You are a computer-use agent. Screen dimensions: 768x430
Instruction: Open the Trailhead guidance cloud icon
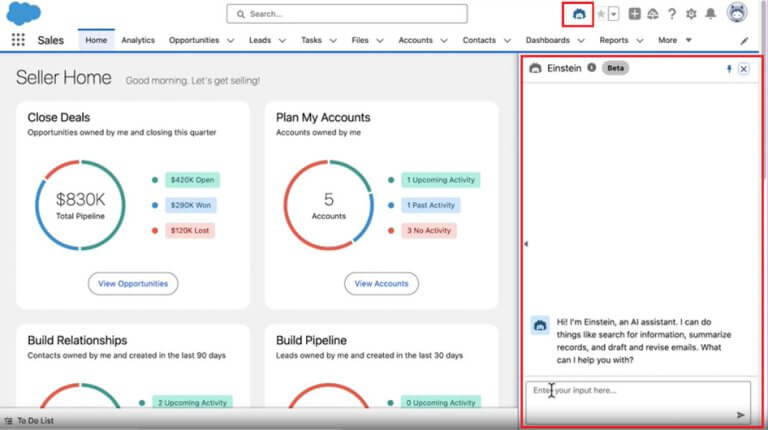pos(653,14)
